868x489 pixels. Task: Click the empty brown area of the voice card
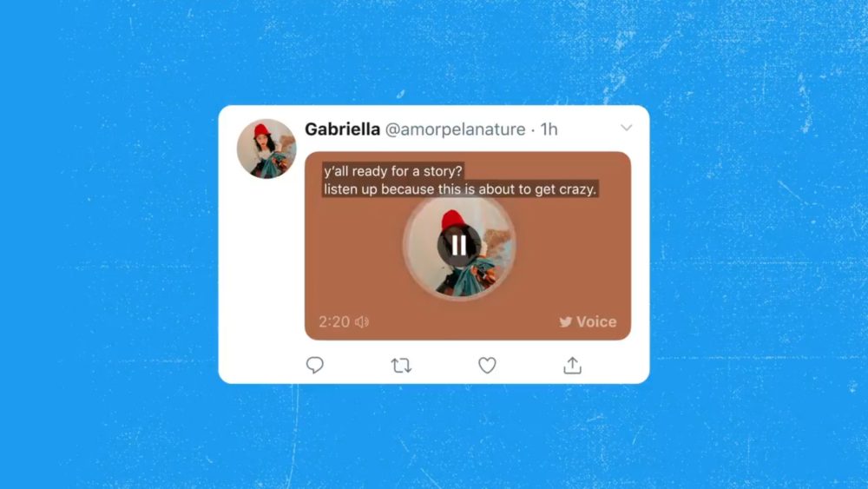point(570,254)
